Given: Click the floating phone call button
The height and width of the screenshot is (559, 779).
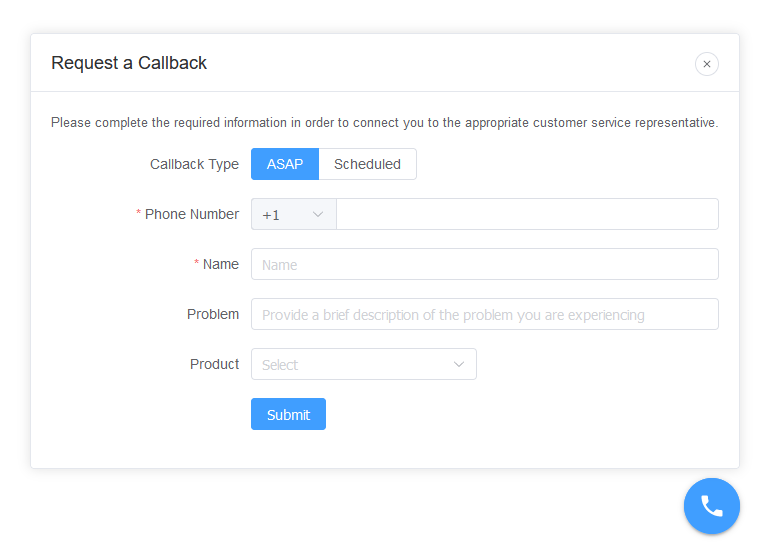Looking at the screenshot, I should point(711,506).
